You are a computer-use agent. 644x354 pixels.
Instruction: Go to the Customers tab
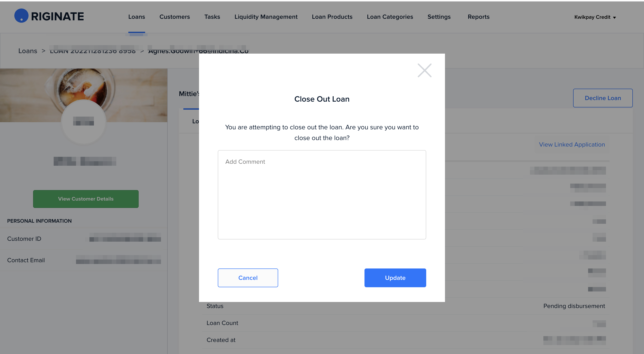point(174,17)
